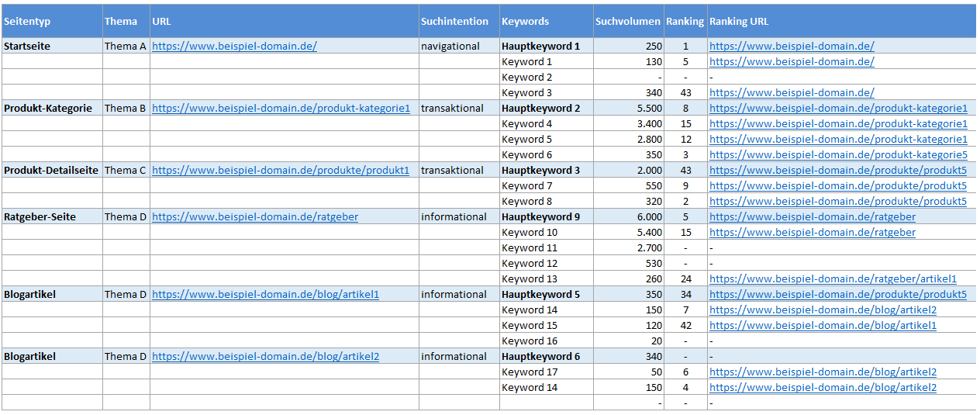This screenshot has width=980, height=415.
Task: Select the transaktional cell in Produkt-Kategorie row
Action: click(x=459, y=108)
